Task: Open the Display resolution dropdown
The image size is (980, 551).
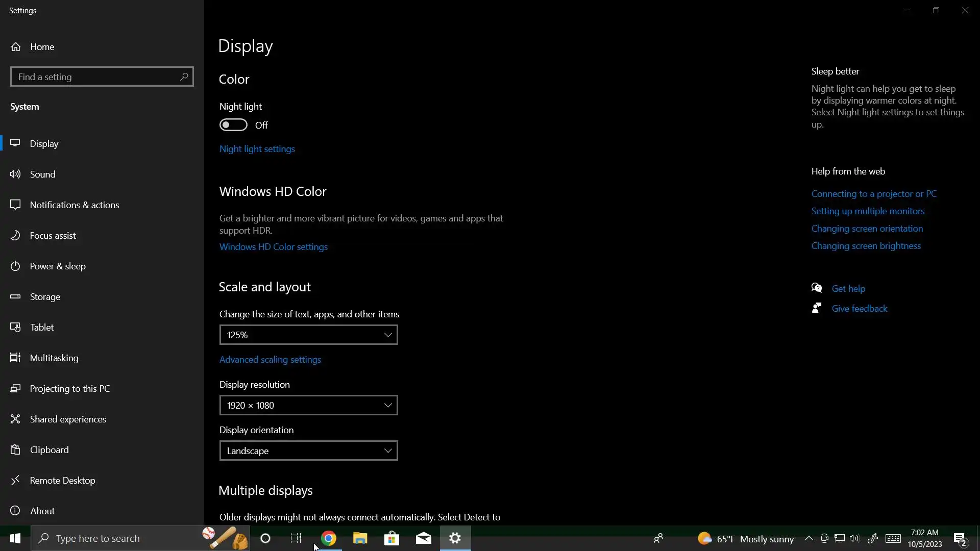Action: [x=308, y=406]
